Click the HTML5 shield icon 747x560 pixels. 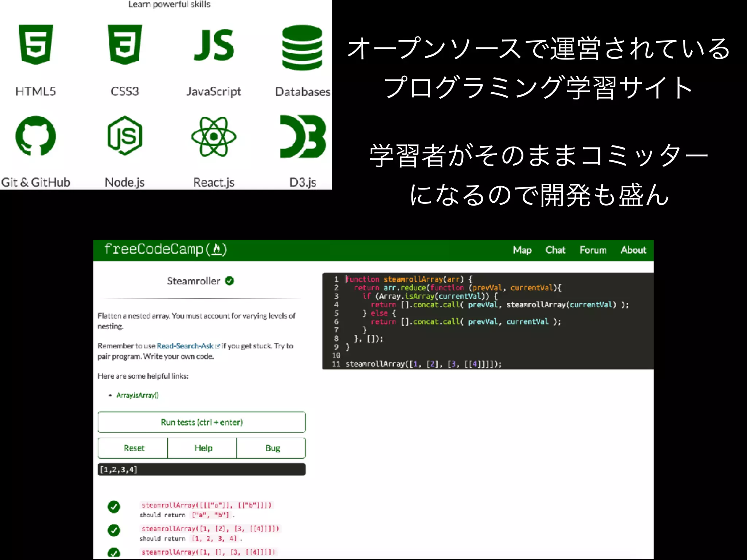click(36, 44)
